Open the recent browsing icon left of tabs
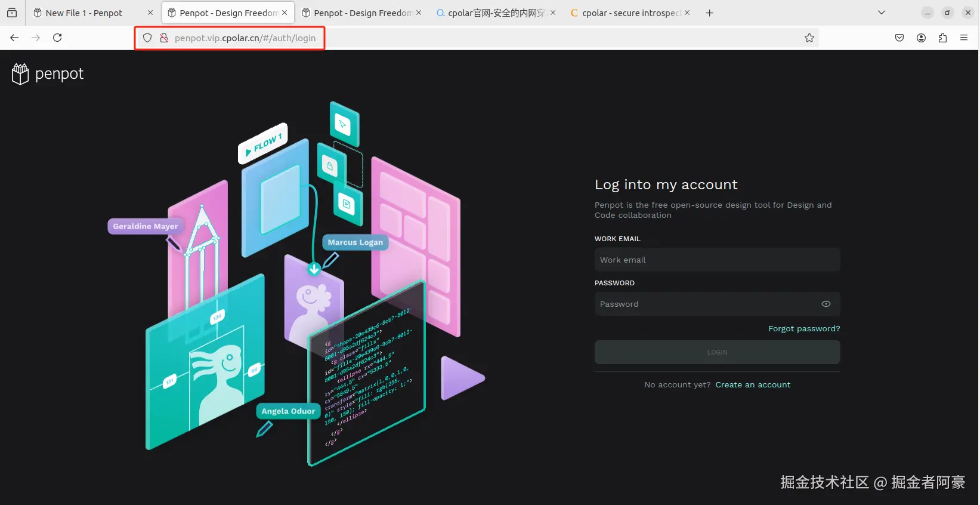Viewport: 980px width, 505px height. [12, 13]
